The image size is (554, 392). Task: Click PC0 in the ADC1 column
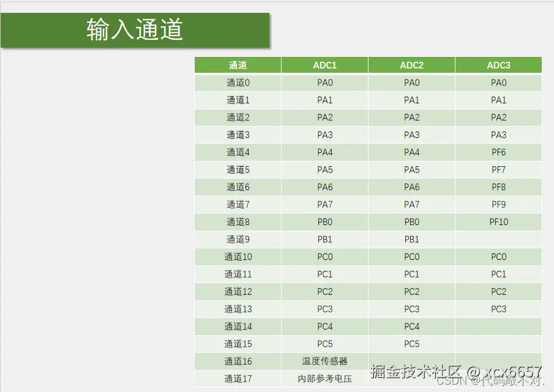(324, 257)
